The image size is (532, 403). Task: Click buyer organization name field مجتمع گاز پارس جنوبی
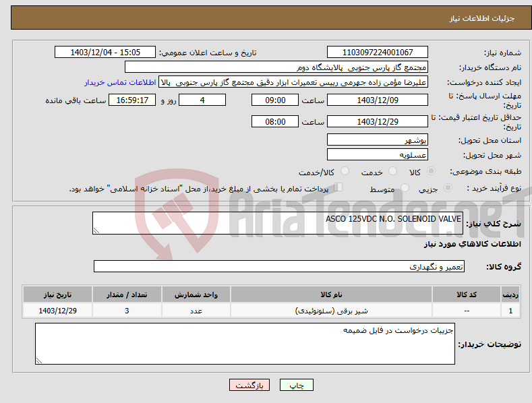tap(276, 67)
